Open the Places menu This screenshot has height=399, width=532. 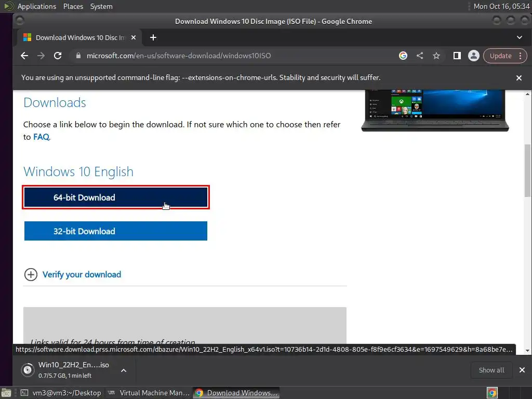coord(73,6)
